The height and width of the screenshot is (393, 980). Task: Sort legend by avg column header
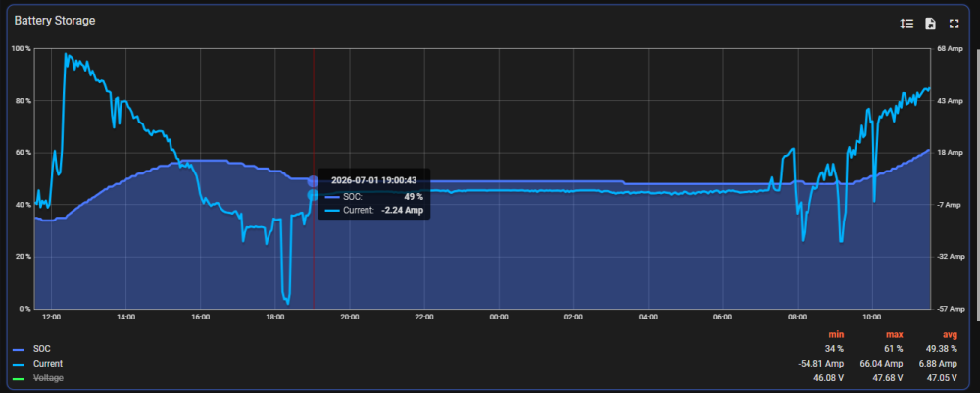[x=950, y=335]
